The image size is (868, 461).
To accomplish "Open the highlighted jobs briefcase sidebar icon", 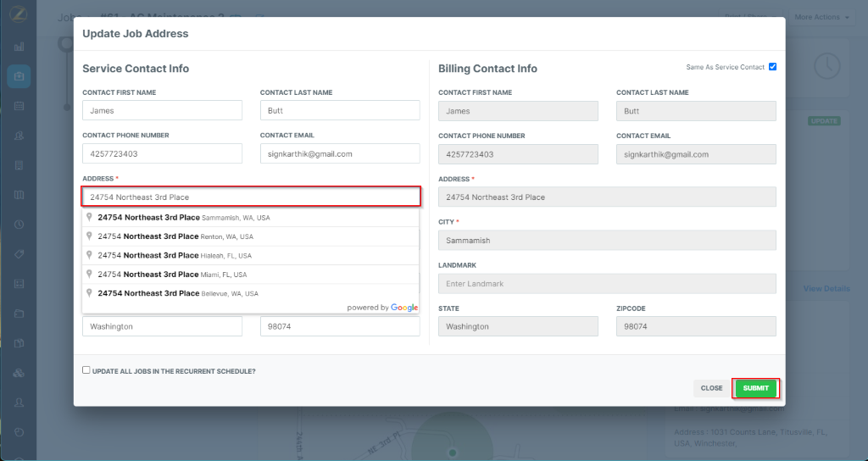I will 19,76.
